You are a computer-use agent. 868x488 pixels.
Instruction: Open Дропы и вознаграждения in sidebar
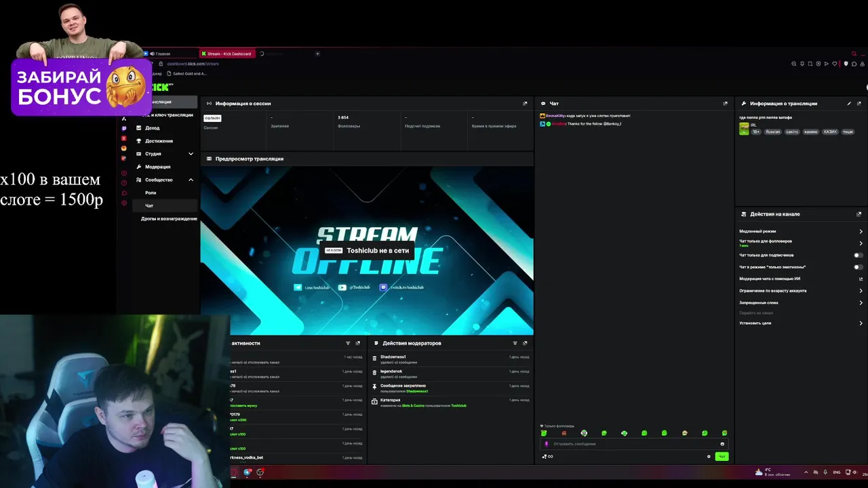(169, 219)
